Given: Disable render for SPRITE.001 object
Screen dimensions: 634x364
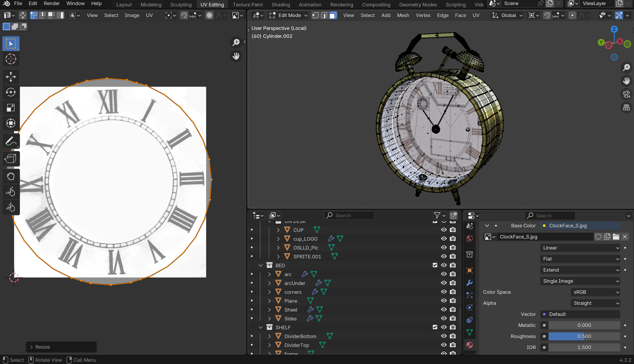Looking at the screenshot, I should click(453, 256).
